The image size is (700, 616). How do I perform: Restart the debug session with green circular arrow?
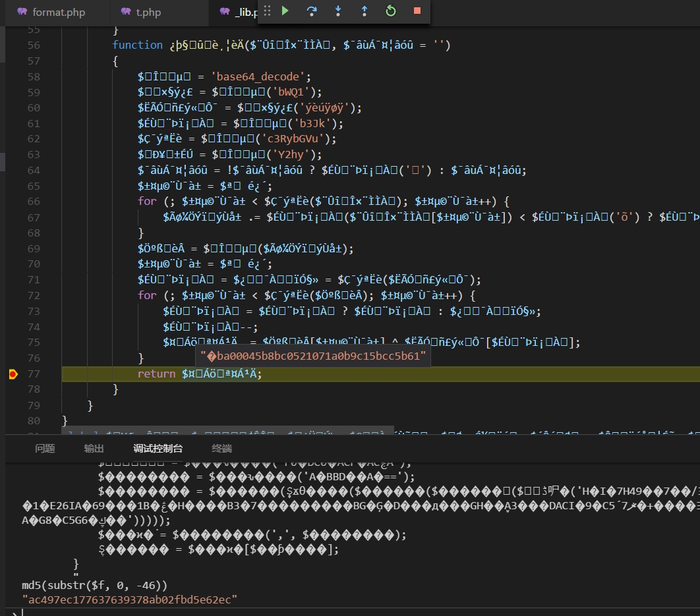pos(391,11)
